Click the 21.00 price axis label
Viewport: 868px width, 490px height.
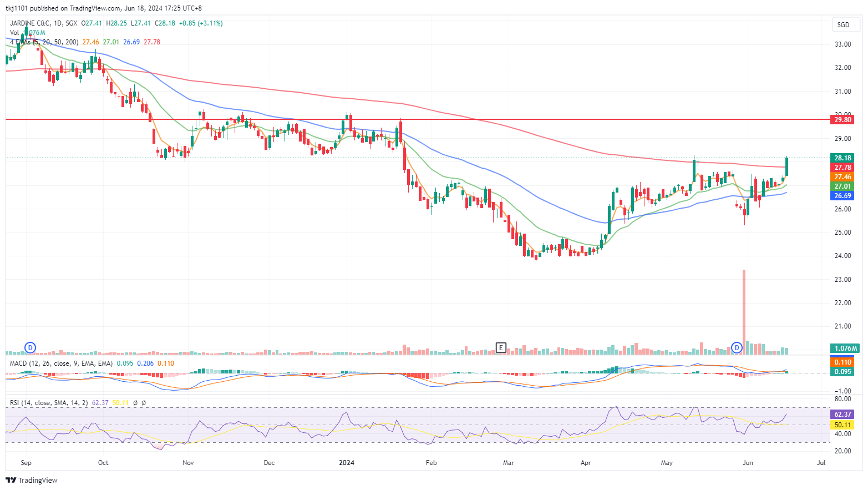pos(842,326)
